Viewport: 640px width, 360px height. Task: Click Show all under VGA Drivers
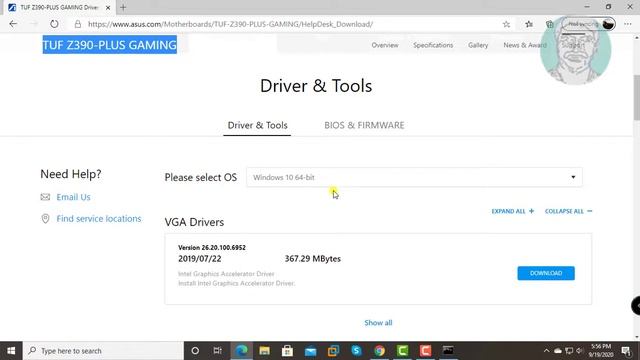pos(378,322)
